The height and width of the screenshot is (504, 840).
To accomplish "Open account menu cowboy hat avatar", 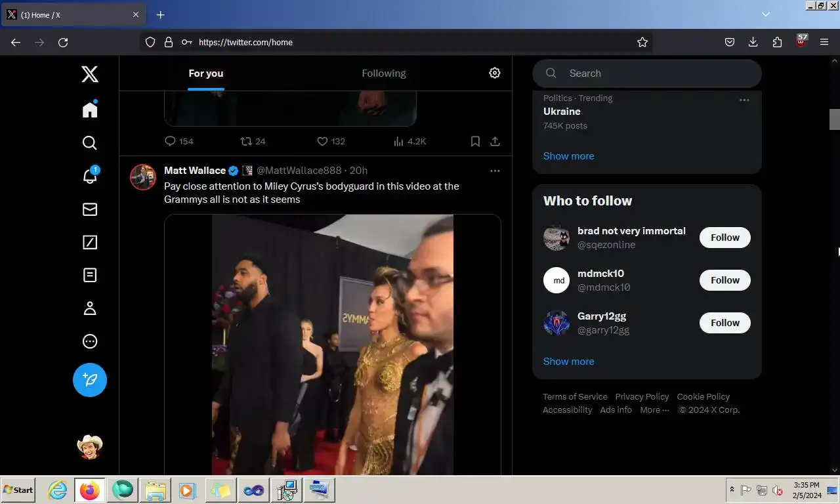I will [90, 446].
